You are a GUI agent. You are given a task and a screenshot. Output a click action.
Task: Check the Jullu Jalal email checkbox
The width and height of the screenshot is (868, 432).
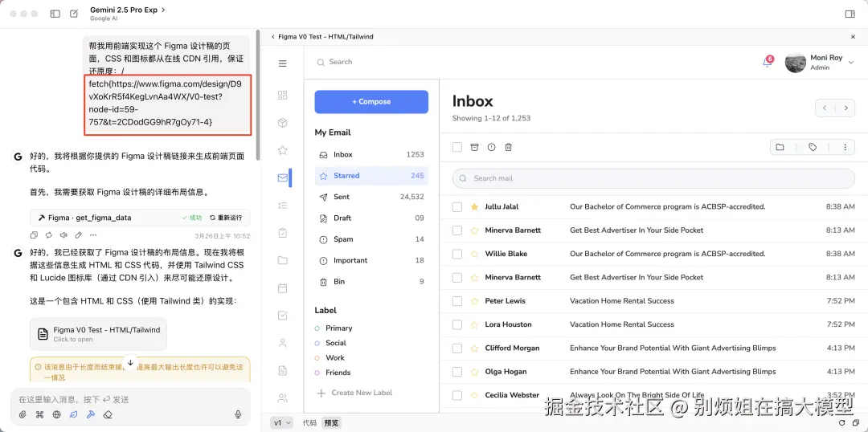[457, 207]
